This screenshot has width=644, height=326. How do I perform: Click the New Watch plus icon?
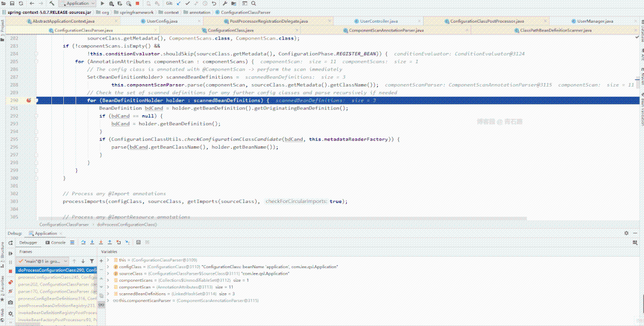point(101,261)
